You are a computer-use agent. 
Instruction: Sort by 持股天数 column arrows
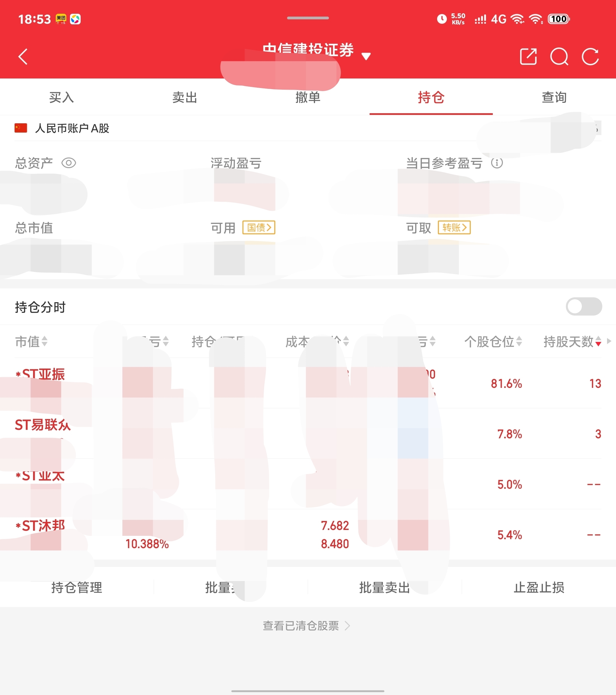[598, 341]
